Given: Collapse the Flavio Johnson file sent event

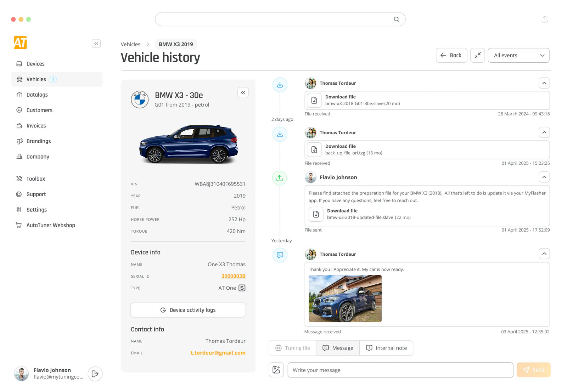Looking at the screenshot, I should (544, 177).
